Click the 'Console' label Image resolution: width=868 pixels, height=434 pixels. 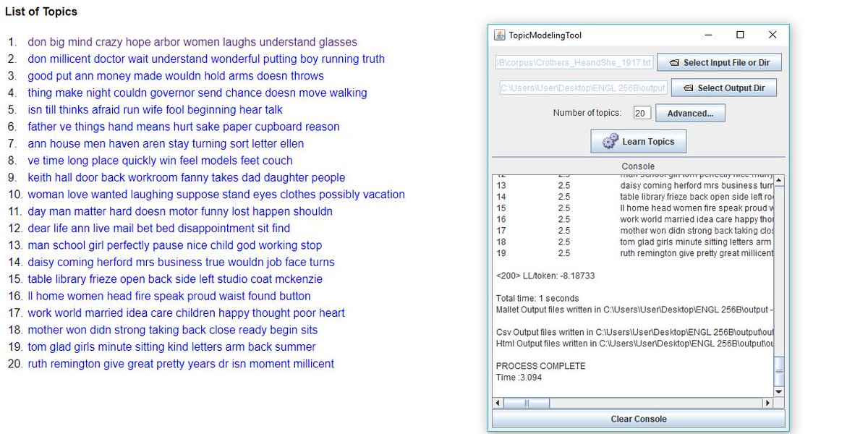pyautogui.click(x=638, y=166)
